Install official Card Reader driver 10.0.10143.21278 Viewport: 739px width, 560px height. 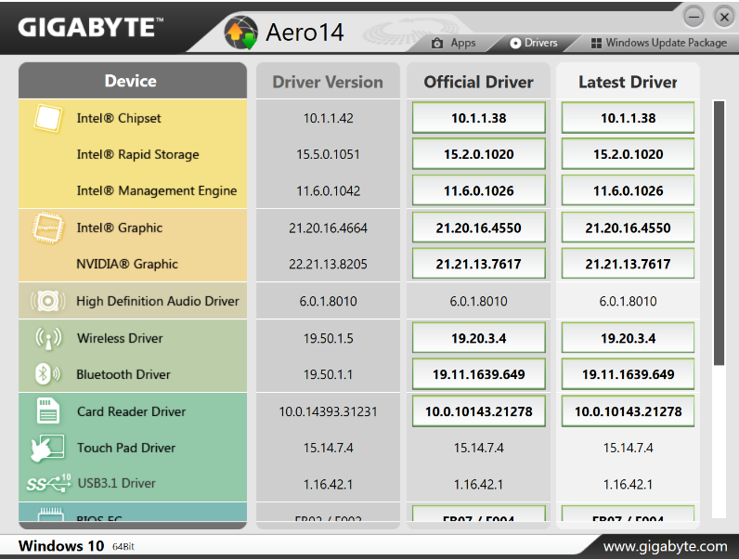[x=478, y=411]
